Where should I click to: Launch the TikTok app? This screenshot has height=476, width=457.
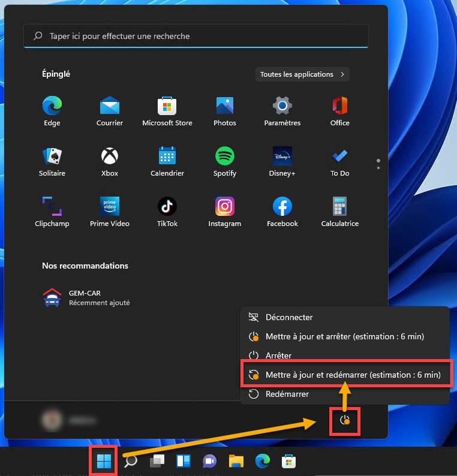[x=167, y=212]
